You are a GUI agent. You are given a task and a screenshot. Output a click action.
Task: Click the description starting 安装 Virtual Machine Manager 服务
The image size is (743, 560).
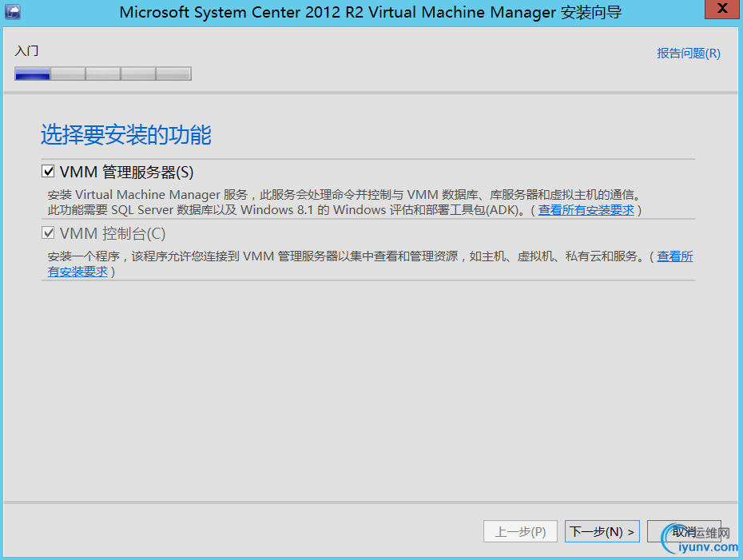pos(345,195)
